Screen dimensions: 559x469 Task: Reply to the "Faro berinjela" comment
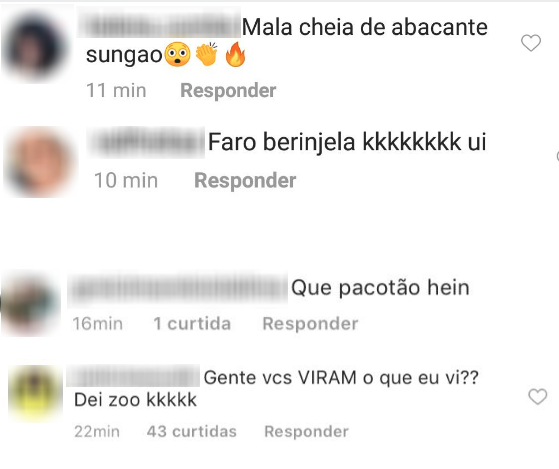click(x=245, y=180)
